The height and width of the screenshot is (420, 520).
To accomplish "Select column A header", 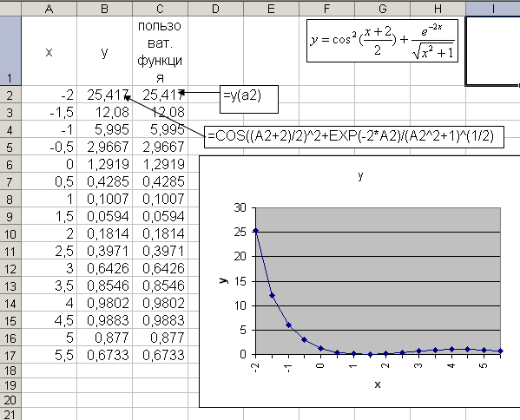I will pyautogui.click(x=49, y=9).
